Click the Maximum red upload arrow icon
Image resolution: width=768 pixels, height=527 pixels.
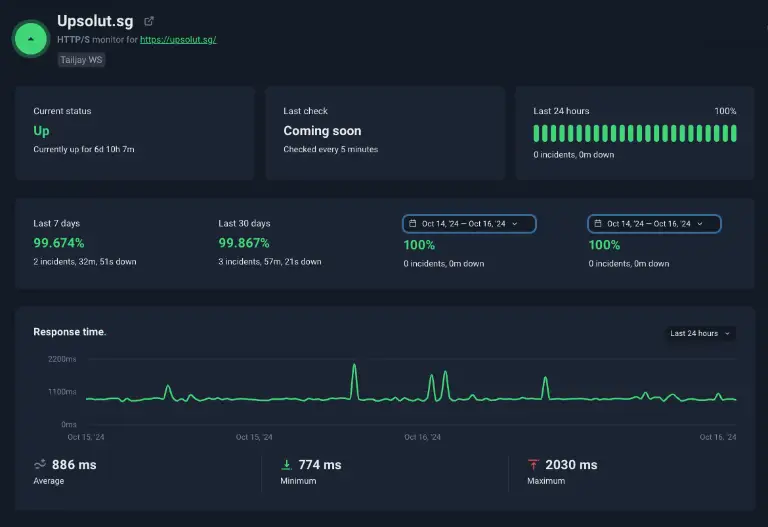(x=533, y=464)
